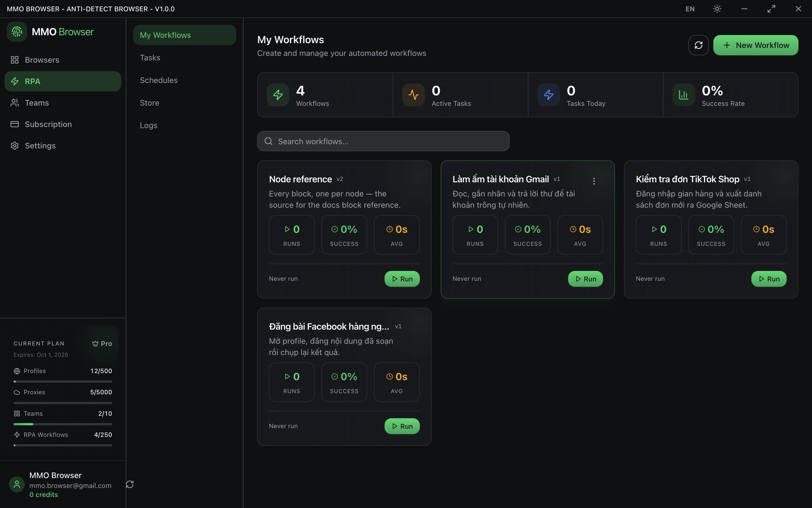Click the refresh workflows icon button
812x508 pixels.
pyautogui.click(x=698, y=45)
